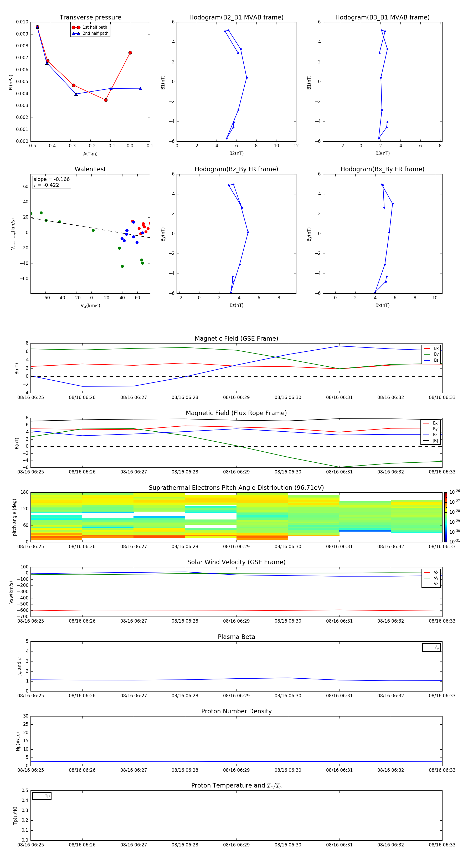Select the '1st half path' legend entry

pyautogui.click(x=90, y=27)
